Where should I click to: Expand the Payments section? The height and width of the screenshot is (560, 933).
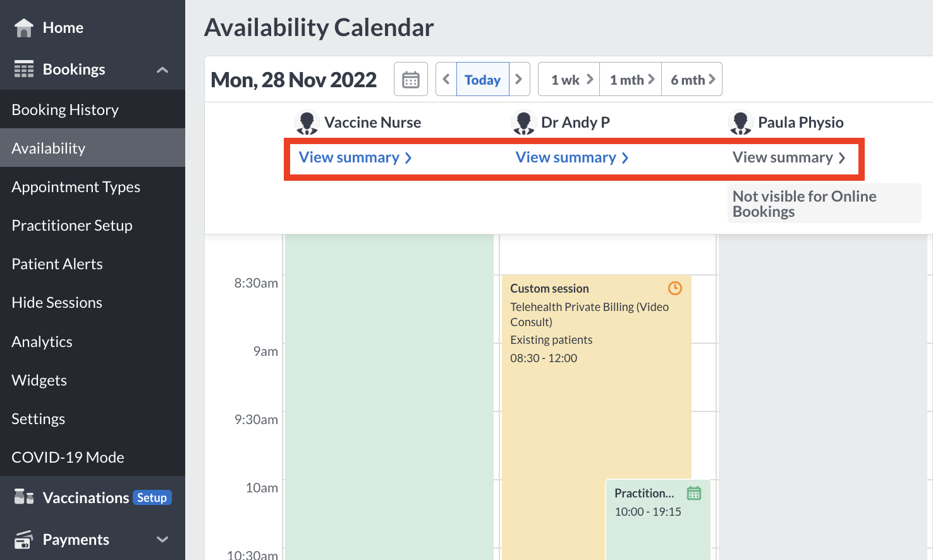pyautogui.click(x=162, y=539)
